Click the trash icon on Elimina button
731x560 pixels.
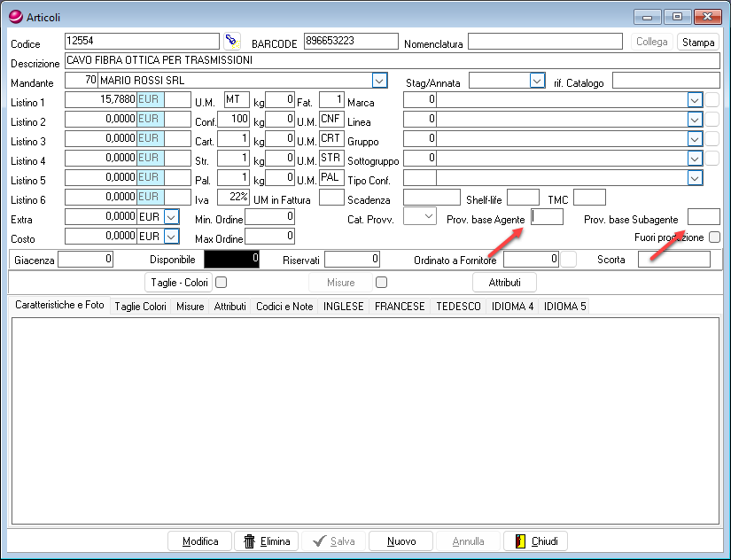click(249, 541)
